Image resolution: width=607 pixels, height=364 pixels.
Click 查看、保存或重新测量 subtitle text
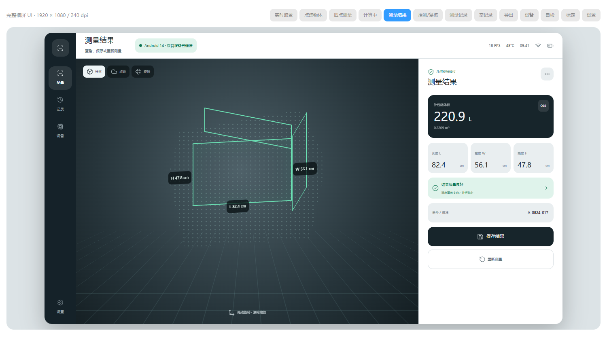[103, 51]
